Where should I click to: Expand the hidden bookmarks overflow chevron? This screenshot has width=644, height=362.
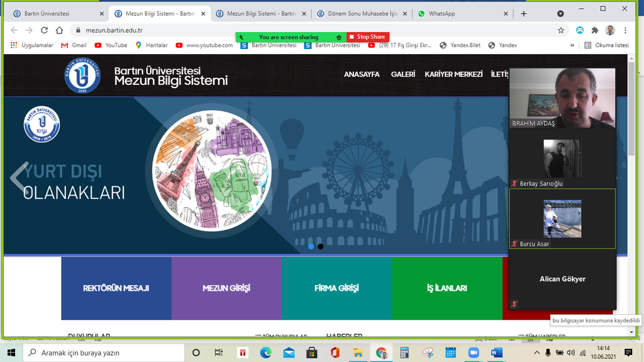pyautogui.click(x=572, y=45)
